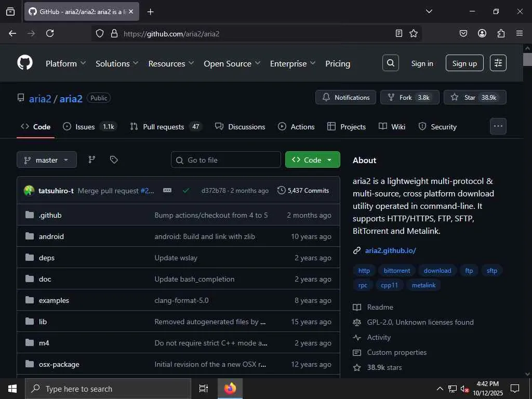Click the page vertical scrollbar thumb
Viewport: 532px width, 399px height.
(527, 59)
